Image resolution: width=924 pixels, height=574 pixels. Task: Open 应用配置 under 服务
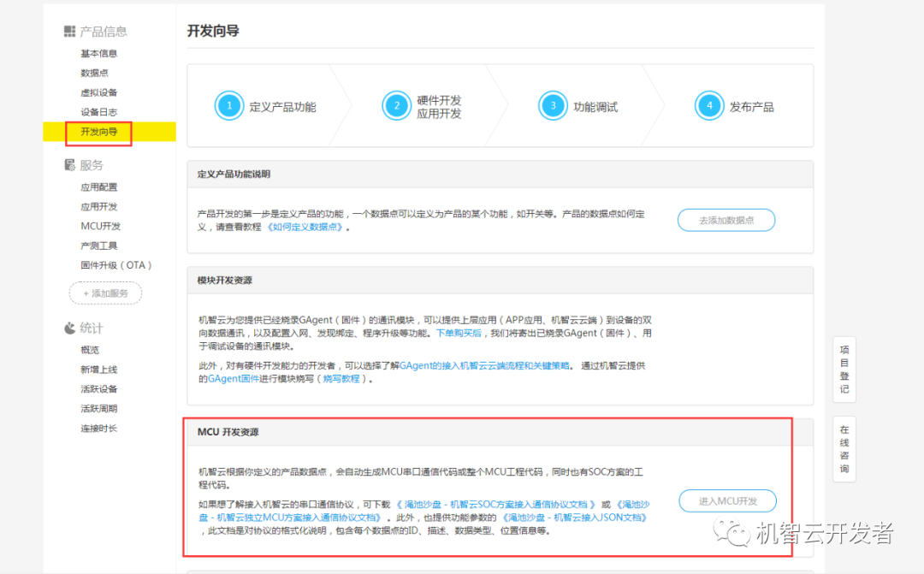pos(99,187)
